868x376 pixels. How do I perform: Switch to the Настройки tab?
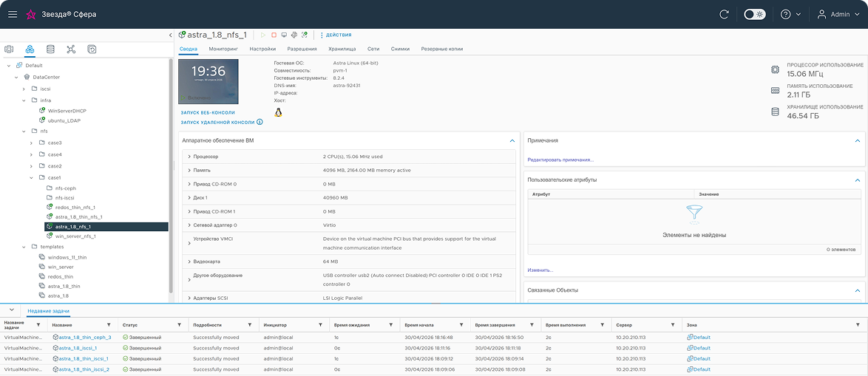(262, 49)
